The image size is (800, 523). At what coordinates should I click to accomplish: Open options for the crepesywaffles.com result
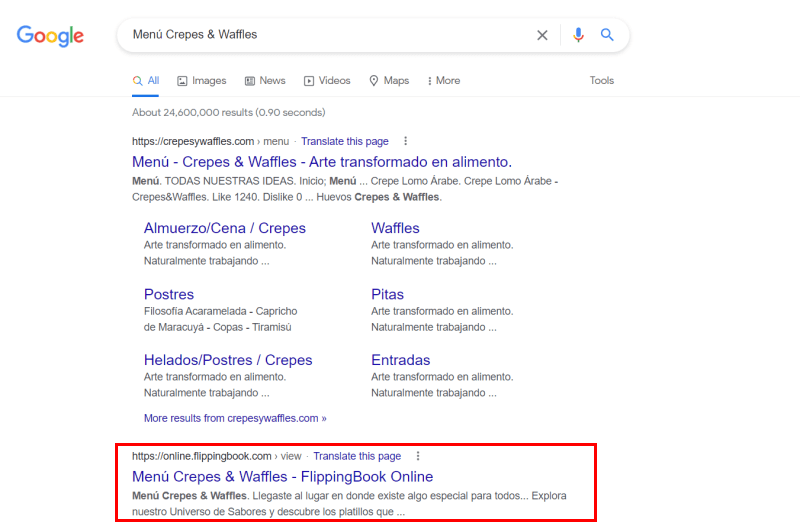point(406,141)
